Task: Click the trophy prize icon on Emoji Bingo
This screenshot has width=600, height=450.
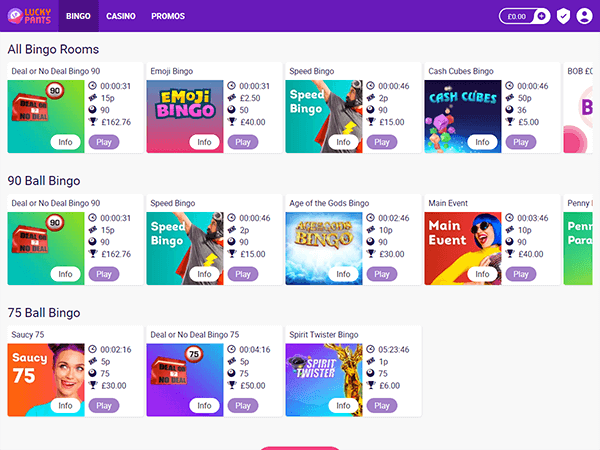Action: [x=232, y=122]
